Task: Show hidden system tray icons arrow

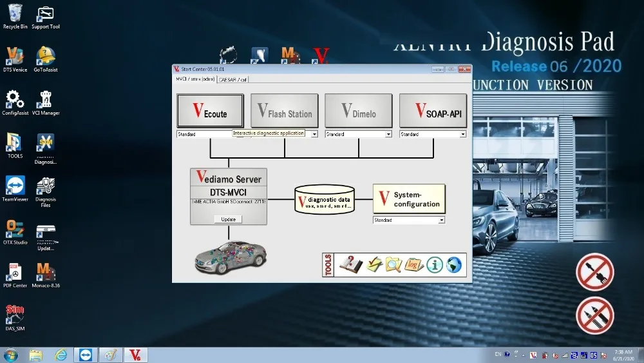Action: 523,355
